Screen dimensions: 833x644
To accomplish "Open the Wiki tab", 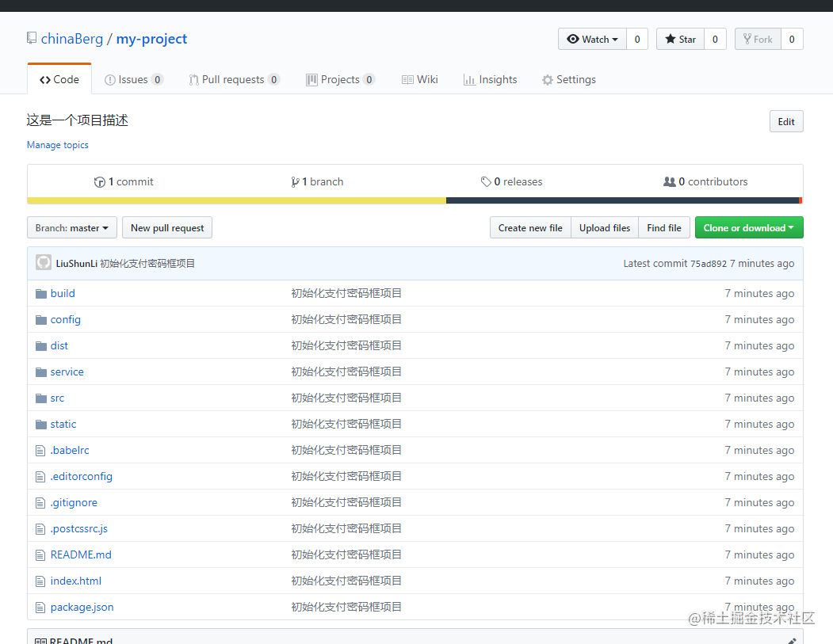I will click(x=420, y=80).
